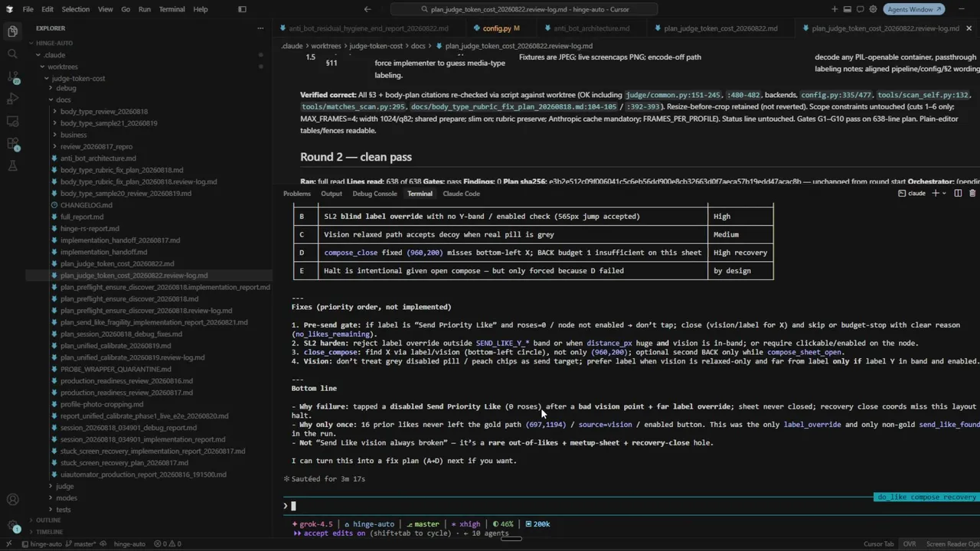Open the Search view in the activity bar
Image resolution: width=980 pixels, height=551 pixels.
tap(12, 54)
